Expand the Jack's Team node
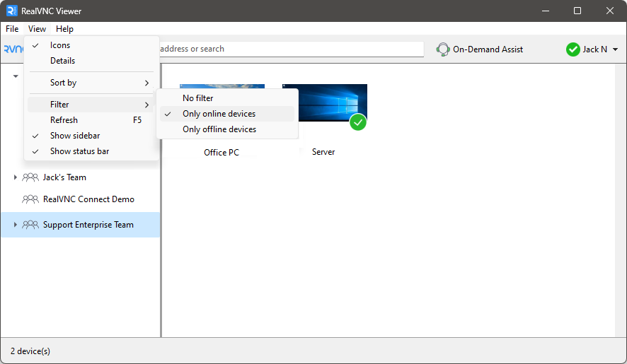This screenshot has height=364, width=627. pyautogui.click(x=15, y=177)
